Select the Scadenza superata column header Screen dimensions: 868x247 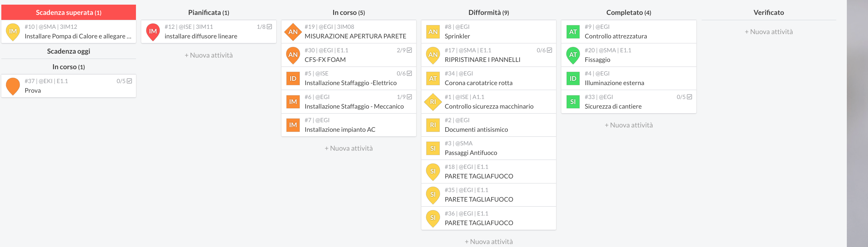(68, 13)
